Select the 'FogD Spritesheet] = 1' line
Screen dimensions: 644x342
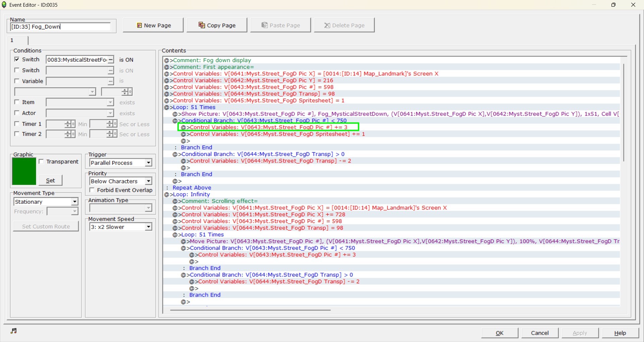click(x=391, y=101)
